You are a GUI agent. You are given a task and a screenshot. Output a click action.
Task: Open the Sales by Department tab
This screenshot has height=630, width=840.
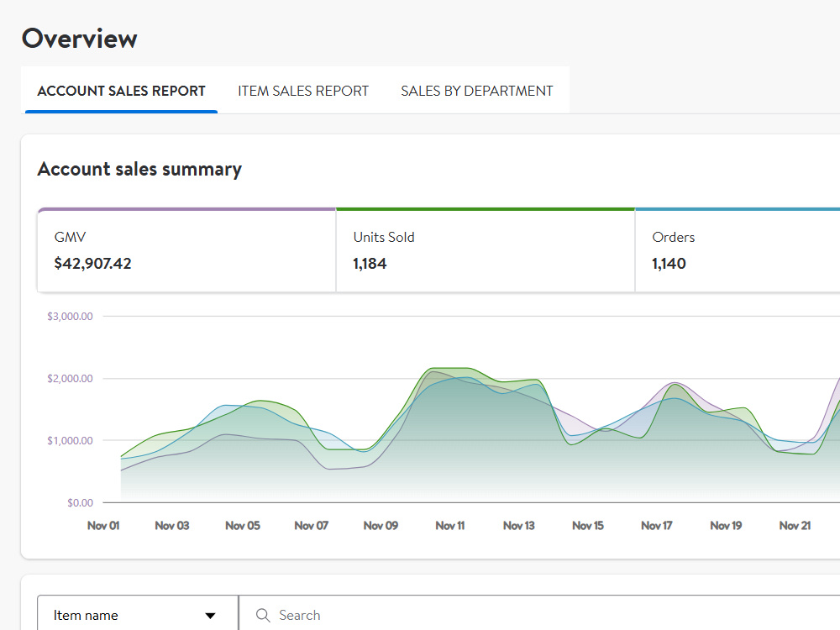pos(477,91)
